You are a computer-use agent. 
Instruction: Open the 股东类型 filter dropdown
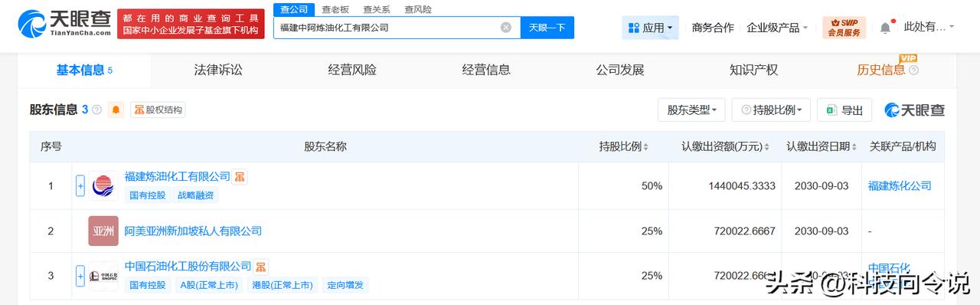click(x=691, y=110)
